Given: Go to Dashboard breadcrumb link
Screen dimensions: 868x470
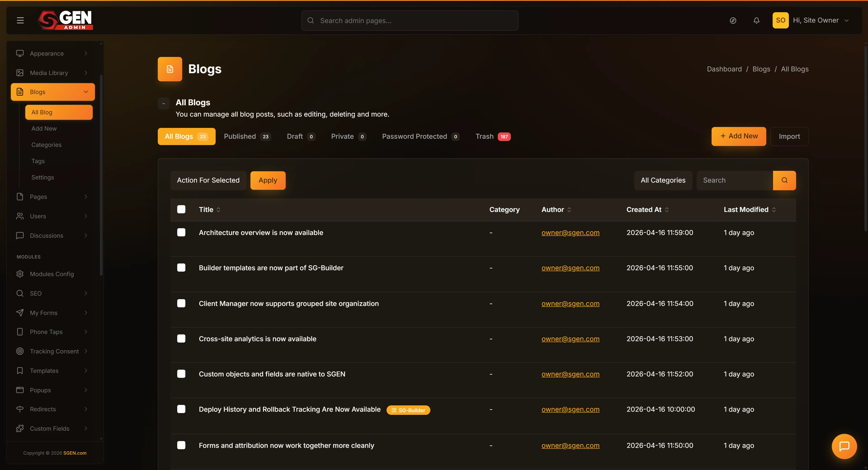Looking at the screenshot, I should (724, 69).
